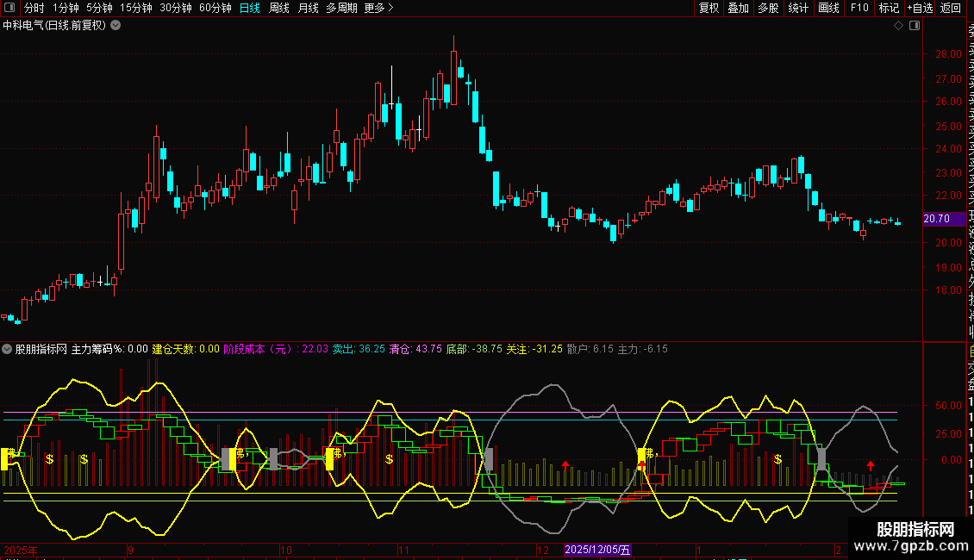Click the 20.70 current price label

point(944,219)
